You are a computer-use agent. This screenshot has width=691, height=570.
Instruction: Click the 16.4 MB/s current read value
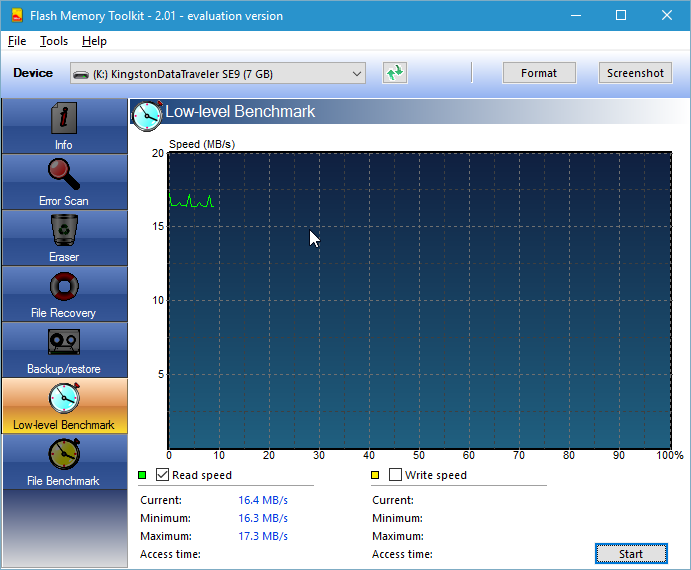point(263,500)
